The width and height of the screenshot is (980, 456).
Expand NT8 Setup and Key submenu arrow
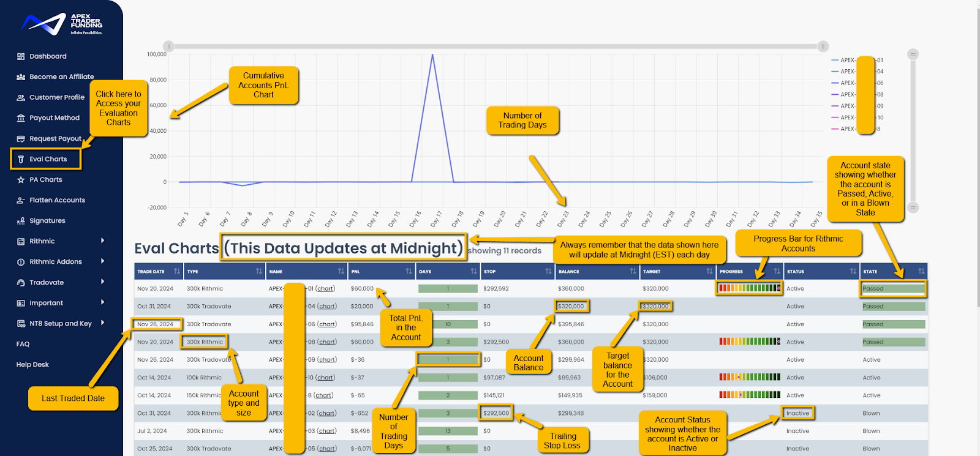[102, 323]
